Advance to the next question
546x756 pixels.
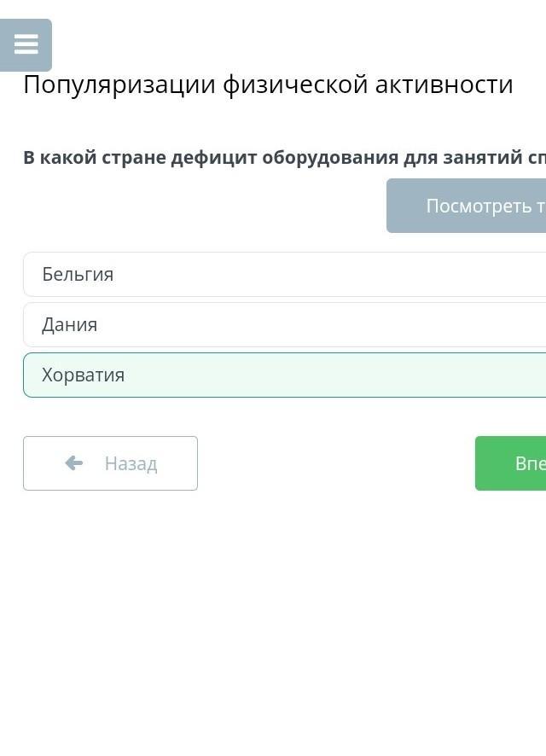[510, 463]
